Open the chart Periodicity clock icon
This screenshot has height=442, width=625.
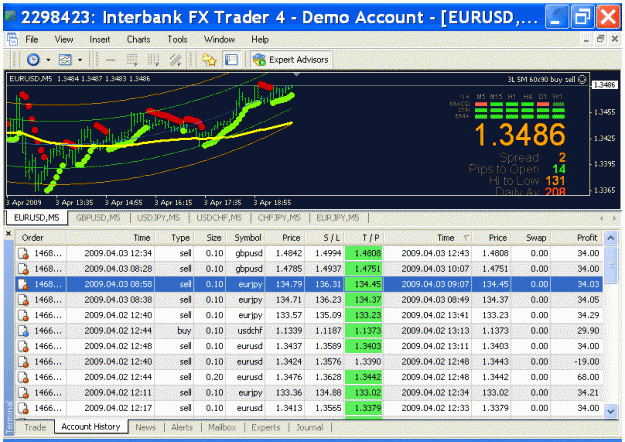(x=33, y=60)
